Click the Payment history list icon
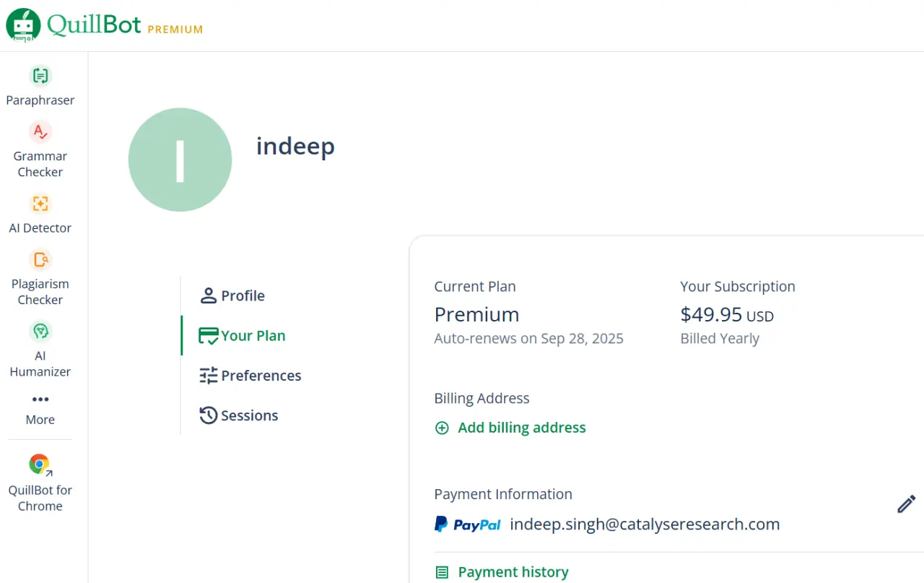 point(442,573)
